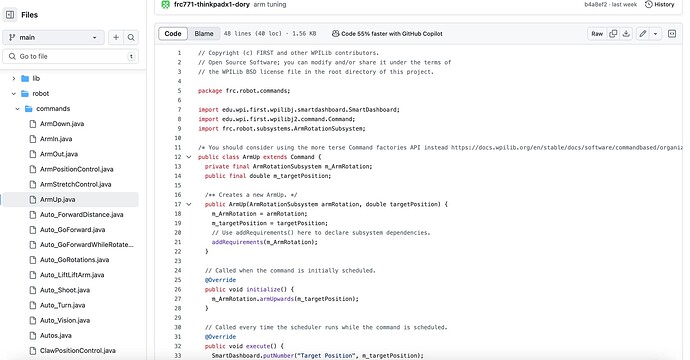Open the main branch dropdown

[53, 37]
